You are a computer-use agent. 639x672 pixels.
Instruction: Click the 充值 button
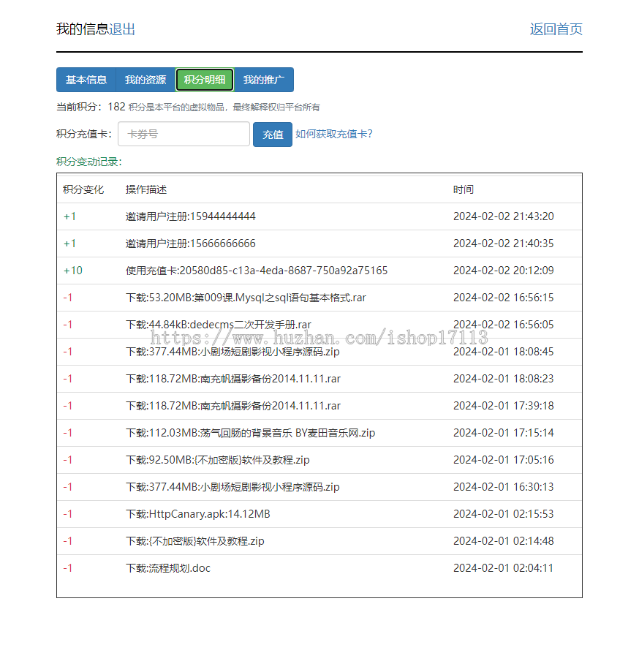click(273, 135)
